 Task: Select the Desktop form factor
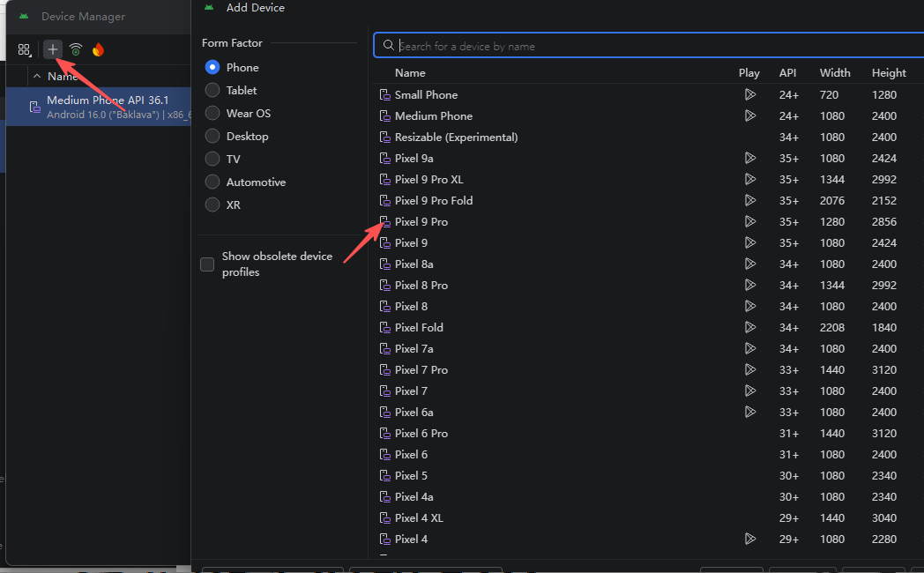tap(212, 136)
